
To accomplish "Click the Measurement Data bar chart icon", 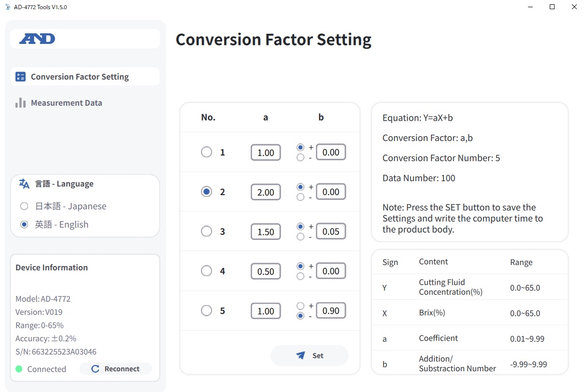I will (x=20, y=103).
